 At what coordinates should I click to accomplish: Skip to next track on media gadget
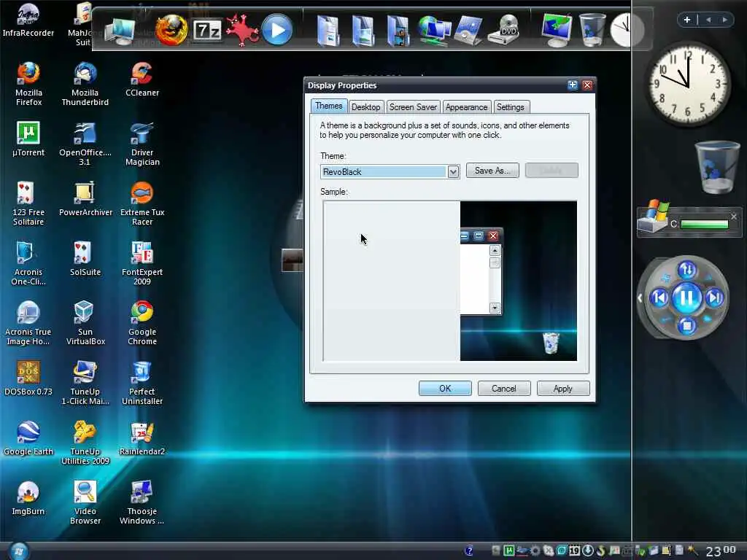715,298
